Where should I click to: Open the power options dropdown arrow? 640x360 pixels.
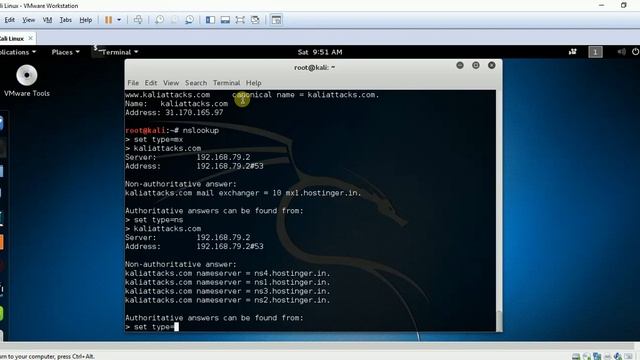(x=119, y=20)
